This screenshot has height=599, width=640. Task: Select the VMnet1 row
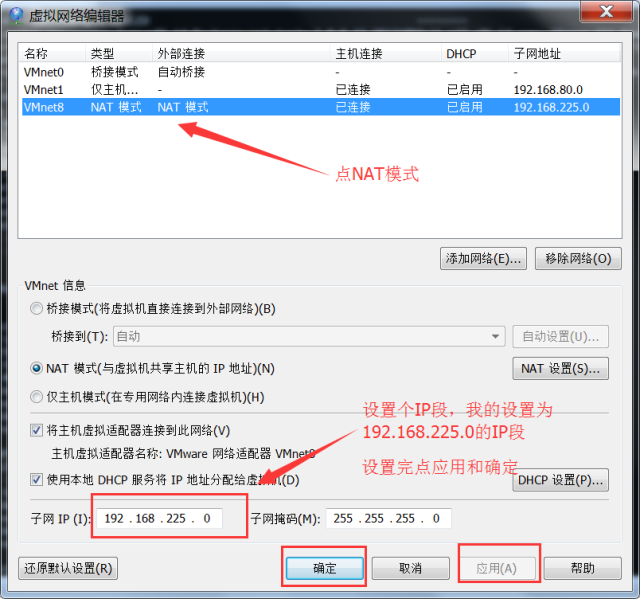(x=321, y=89)
